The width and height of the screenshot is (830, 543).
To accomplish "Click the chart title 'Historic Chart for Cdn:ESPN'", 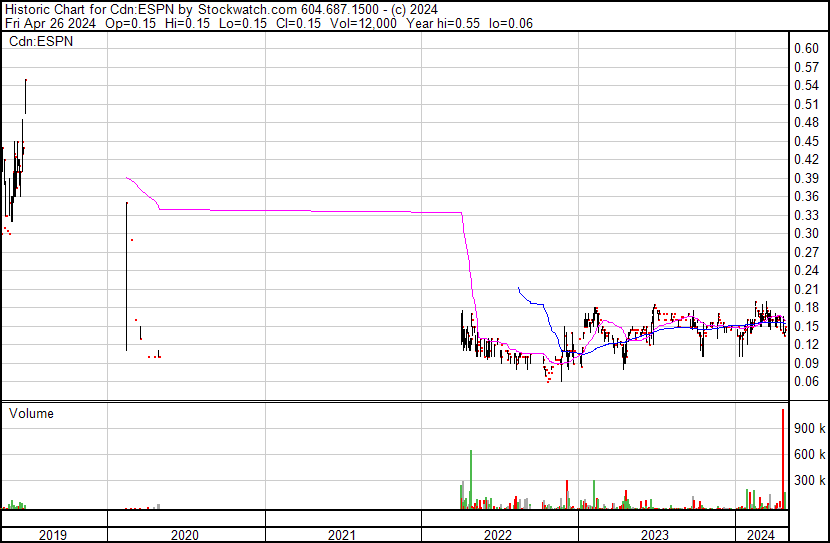I will pos(89,10).
